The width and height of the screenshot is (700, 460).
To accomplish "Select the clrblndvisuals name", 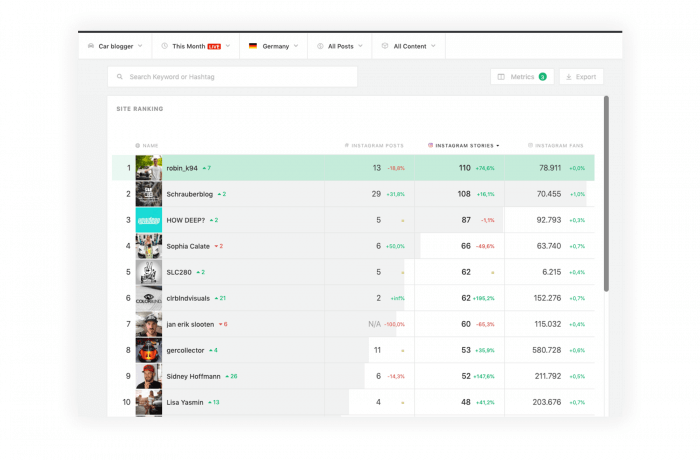I will click(x=188, y=298).
